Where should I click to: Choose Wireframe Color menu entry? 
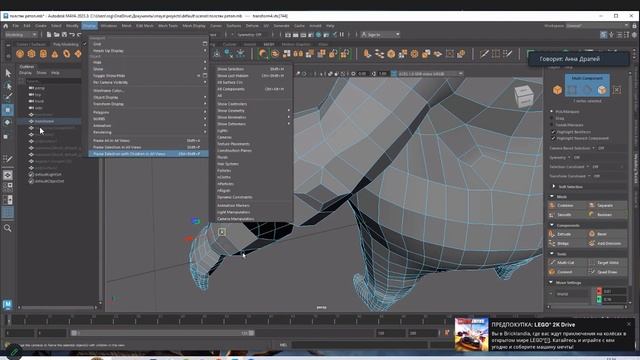149,91
